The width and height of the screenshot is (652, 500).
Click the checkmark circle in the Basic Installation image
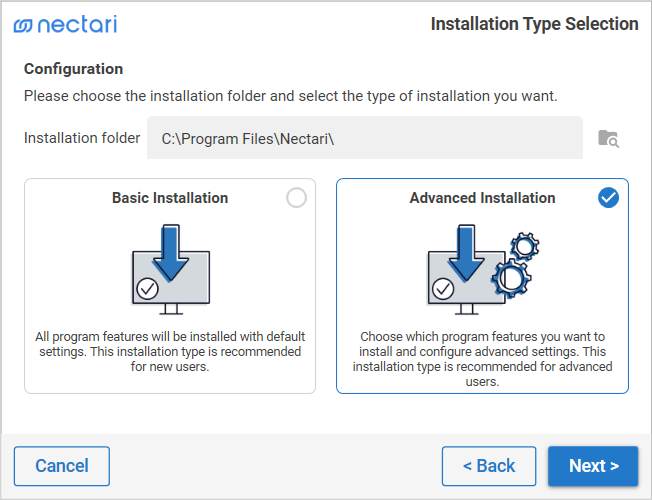click(x=148, y=289)
